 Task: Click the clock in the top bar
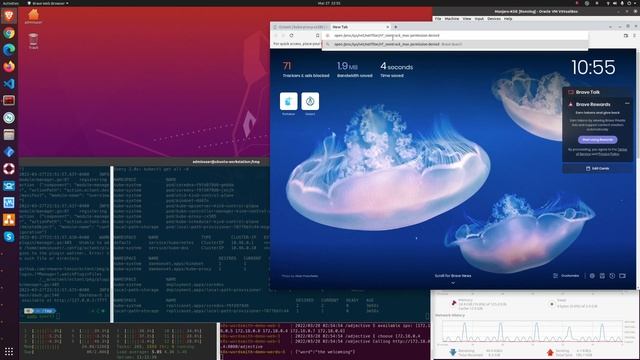click(x=329, y=3)
